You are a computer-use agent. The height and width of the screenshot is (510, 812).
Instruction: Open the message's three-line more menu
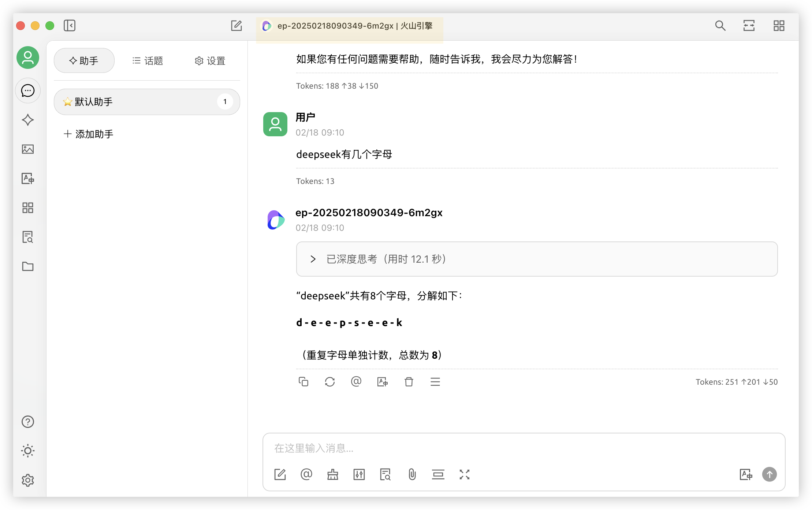(435, 382)
